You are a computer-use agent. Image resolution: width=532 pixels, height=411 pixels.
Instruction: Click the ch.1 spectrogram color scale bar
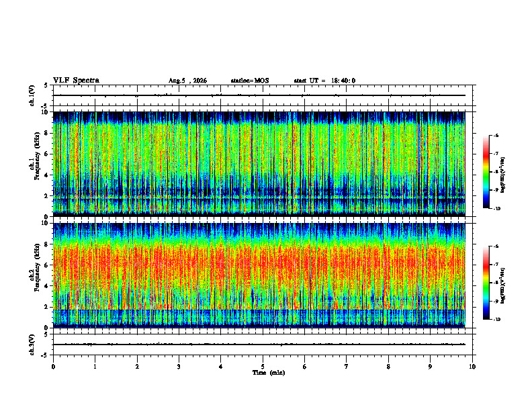[486, 172]
